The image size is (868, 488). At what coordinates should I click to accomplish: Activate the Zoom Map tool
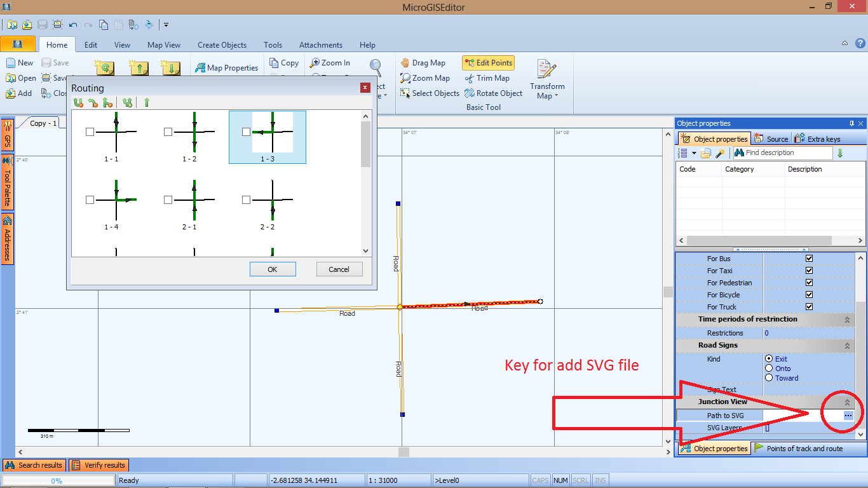pos(424,78)
